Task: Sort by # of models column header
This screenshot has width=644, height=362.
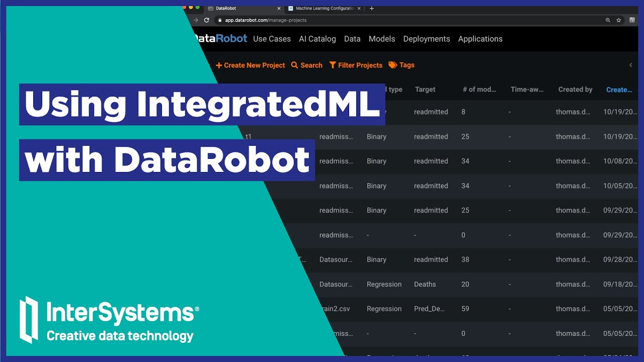Action: [479, 89]
